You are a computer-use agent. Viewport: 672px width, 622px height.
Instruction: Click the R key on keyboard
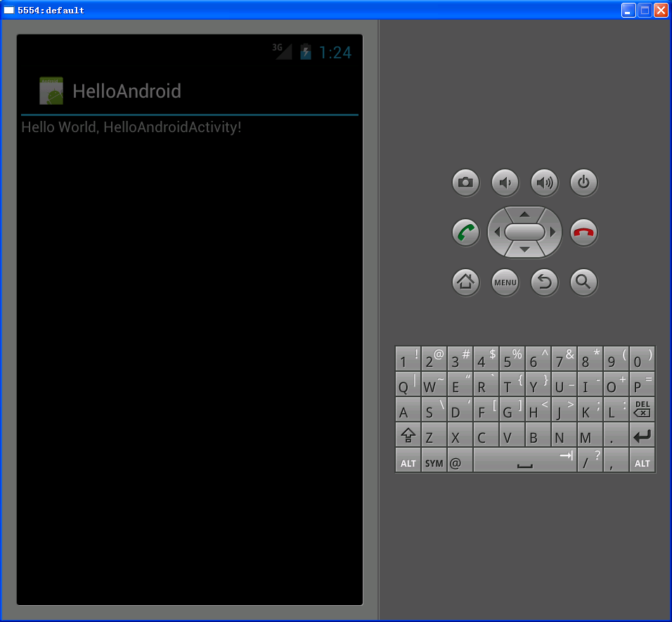click(486, 384)
